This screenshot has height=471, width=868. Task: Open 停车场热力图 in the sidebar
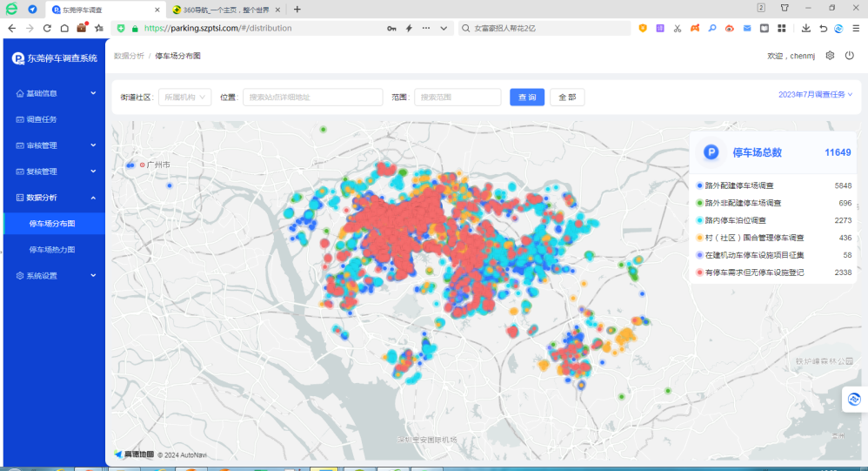coord(52,250)
